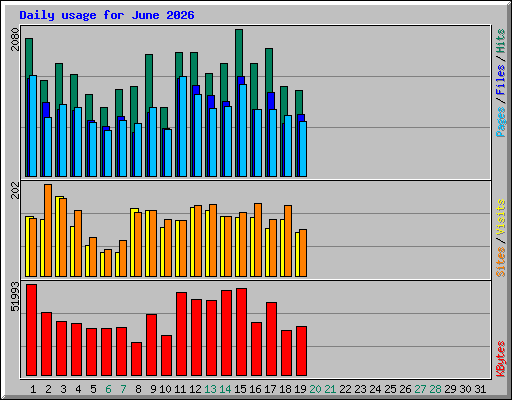The height and width of the screenshot is (400, 512).
Task: Click the orange Sites bar for day 6
Action: coord(108,263)
